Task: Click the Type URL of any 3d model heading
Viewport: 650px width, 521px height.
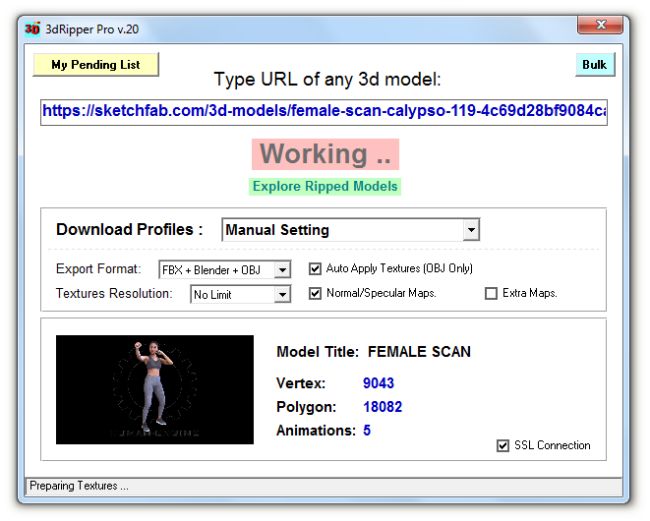Action: pyautogui.click(x=327, y=79)
